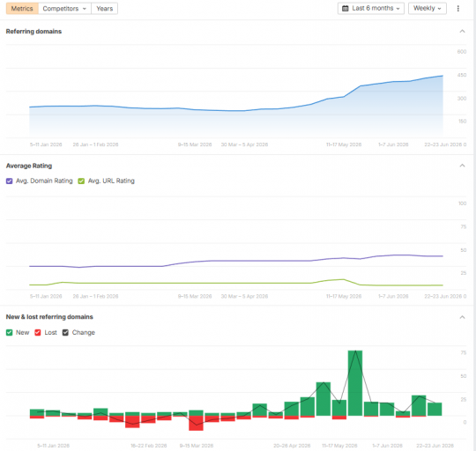Click the tallest green bar in May
This screenshot has width=476, height=451.
click(355, 383)
